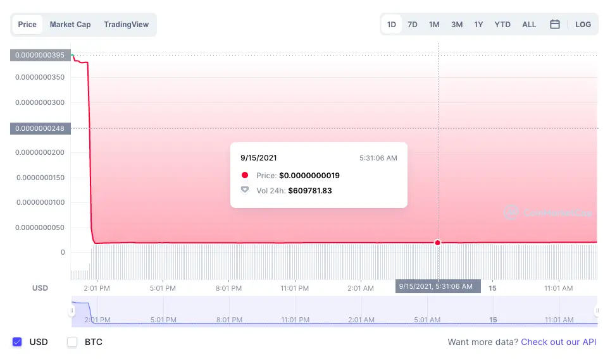Select the 7D time range
Screen dimensions: 610x364
tap(413, 25)
